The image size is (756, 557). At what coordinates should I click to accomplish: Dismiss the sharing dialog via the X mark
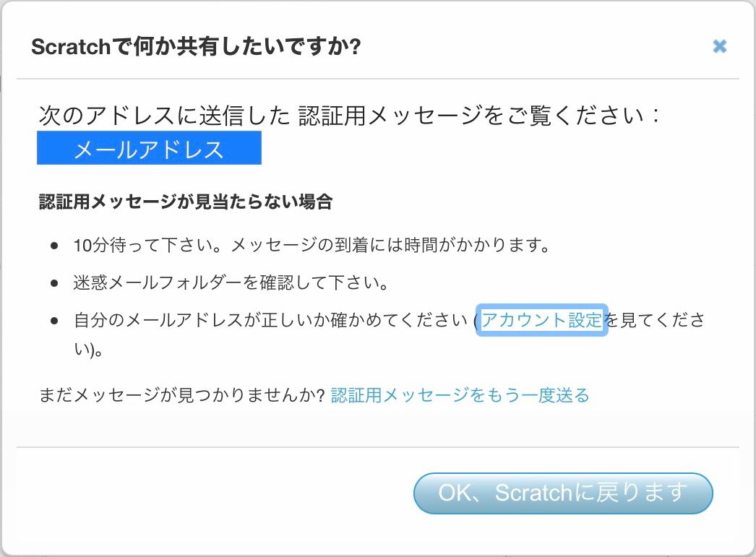click(x=720, y=46)
